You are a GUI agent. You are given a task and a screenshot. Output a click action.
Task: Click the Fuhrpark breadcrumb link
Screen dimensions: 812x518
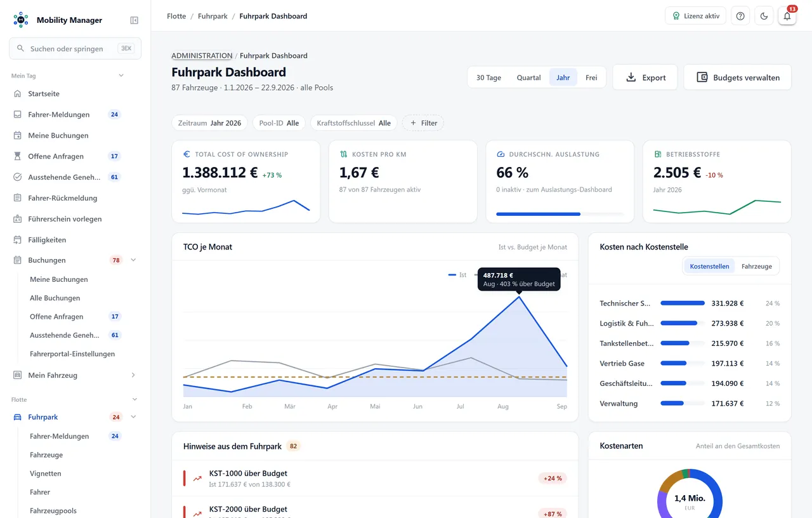point(213,16)
